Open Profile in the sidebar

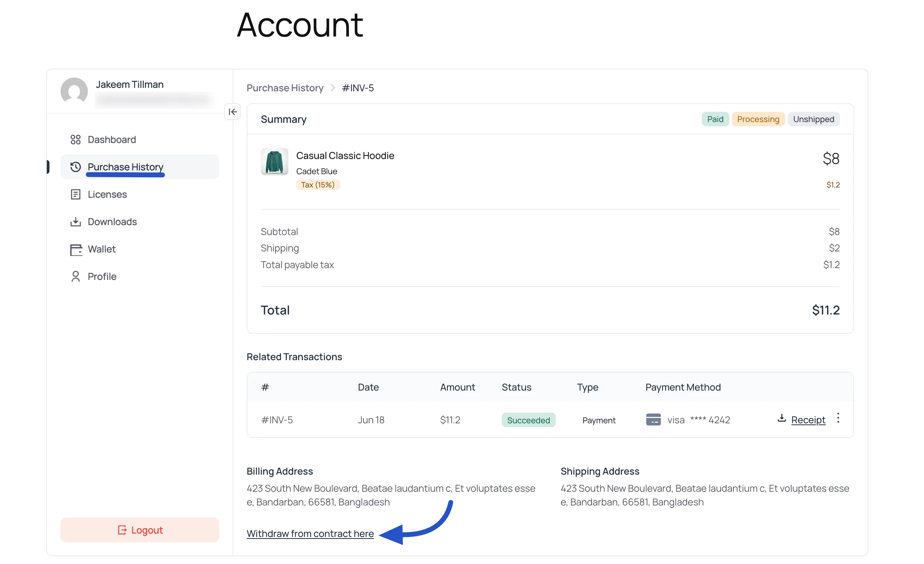click(x=140, y=276)
